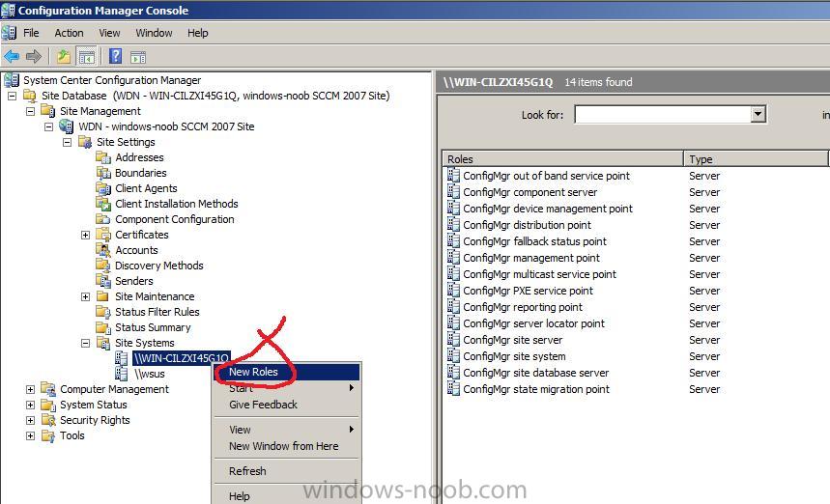Click the Discovery Methods icon

pyautogui.click(x=103, y=266)
